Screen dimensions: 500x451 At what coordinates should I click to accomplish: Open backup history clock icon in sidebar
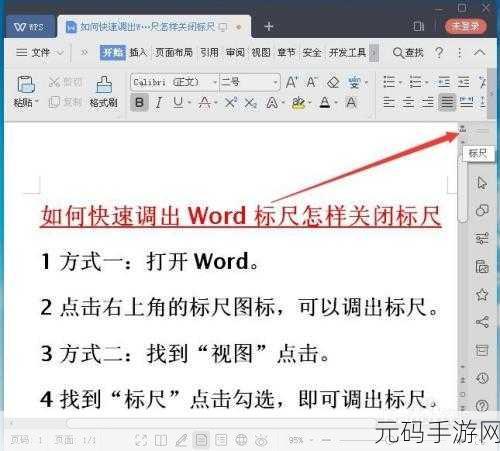tap(482, 378)
